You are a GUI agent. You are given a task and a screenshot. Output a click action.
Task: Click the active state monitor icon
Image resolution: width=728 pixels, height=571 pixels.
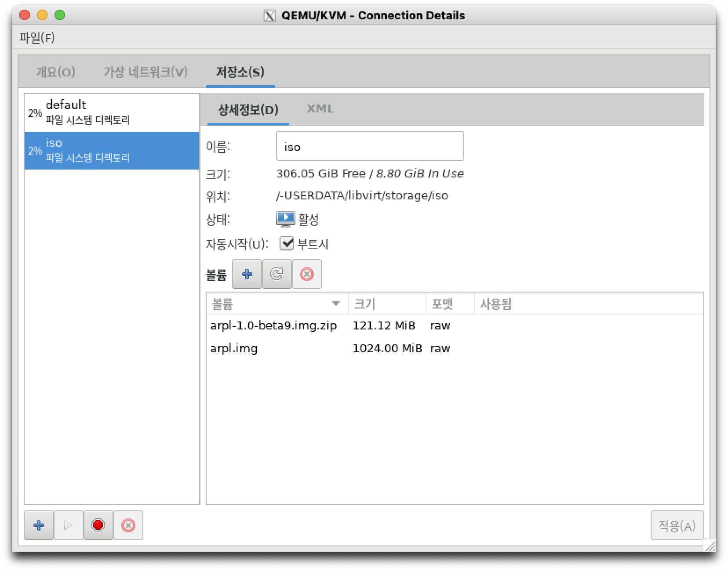285,219
